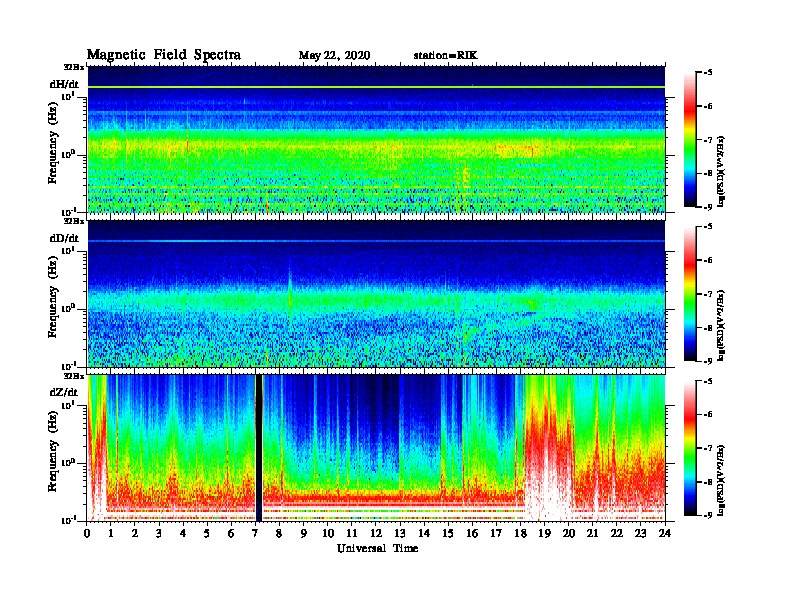Click hour 5 on the time axis
This screenshot has width=792, height=612.
[x=207, y=533]
